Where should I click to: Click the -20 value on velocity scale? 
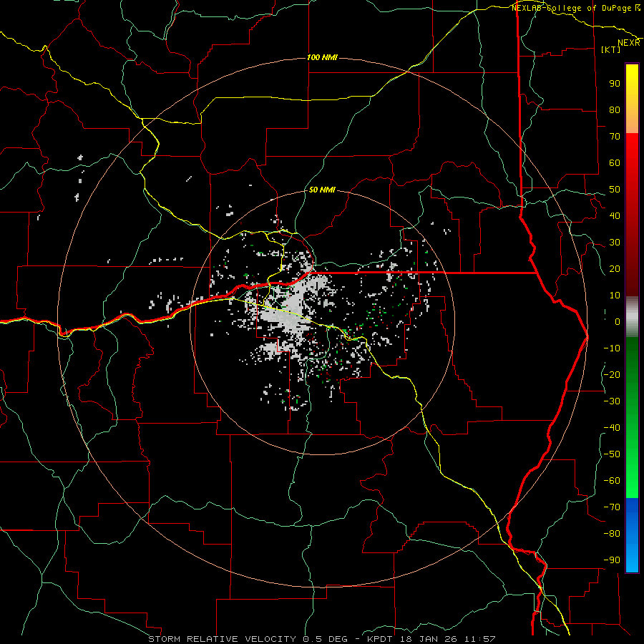(612, 374)
